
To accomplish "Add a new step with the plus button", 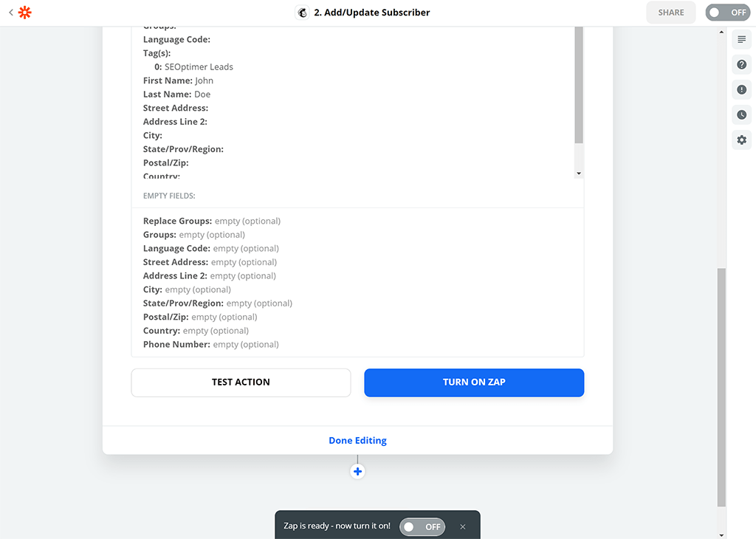I will 357,470.
